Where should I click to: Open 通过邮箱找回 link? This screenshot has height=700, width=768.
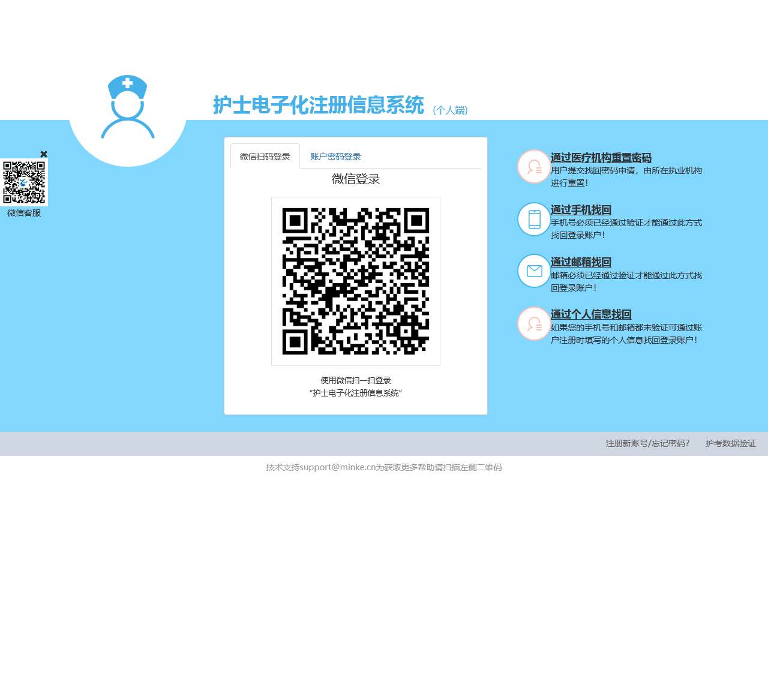pos(581,262)
